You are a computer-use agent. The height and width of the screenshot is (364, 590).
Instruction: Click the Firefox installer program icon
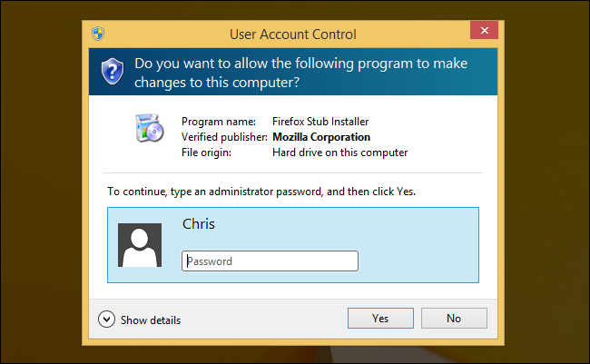point(147,130)
